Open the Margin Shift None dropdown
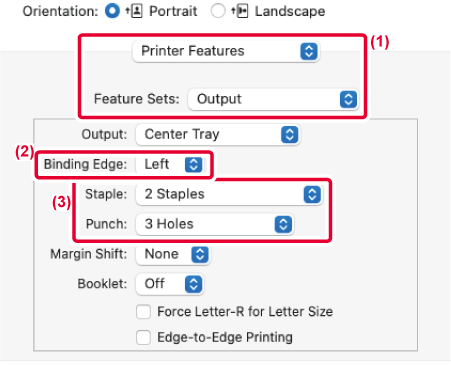The height and width of the screenshot is (366, 451). (x=173, y=254)
